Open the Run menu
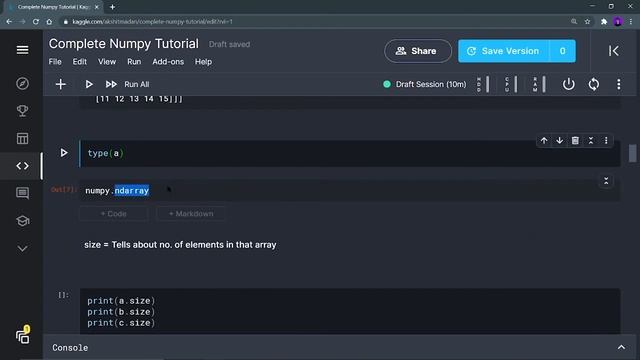640x360 pixels. [x=134, y=62]
